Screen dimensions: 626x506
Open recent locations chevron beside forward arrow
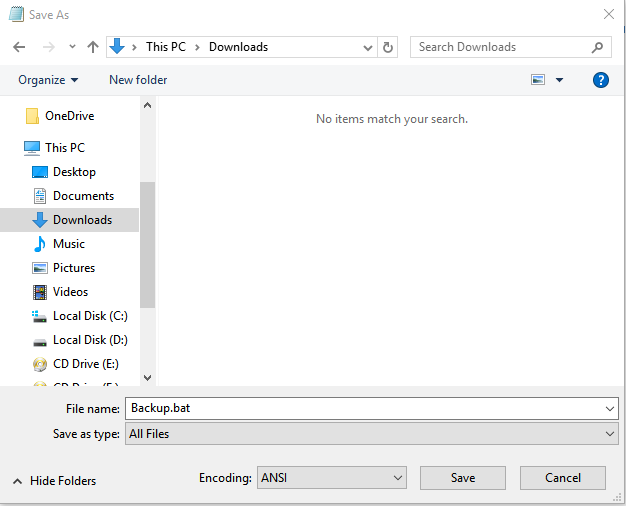click(72, 47)
